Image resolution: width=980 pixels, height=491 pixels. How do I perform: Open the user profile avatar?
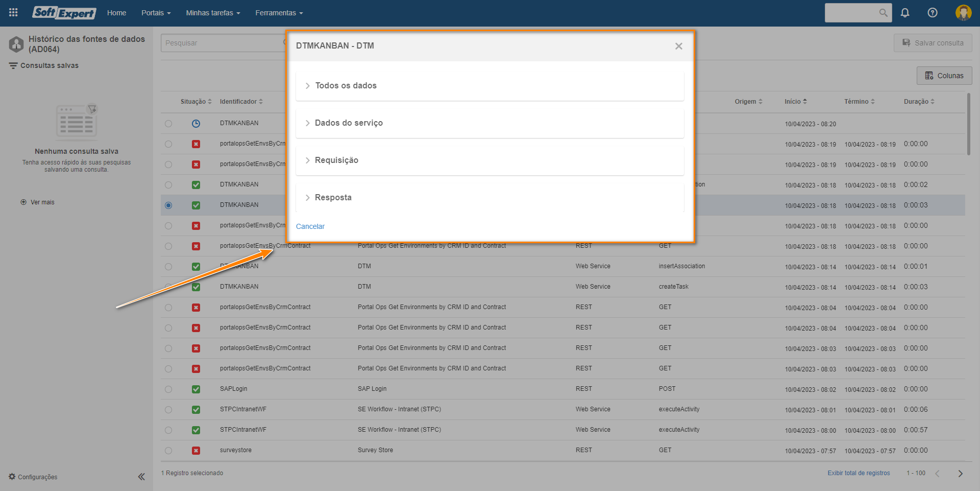pyautogui.click(x=963, y=13)
